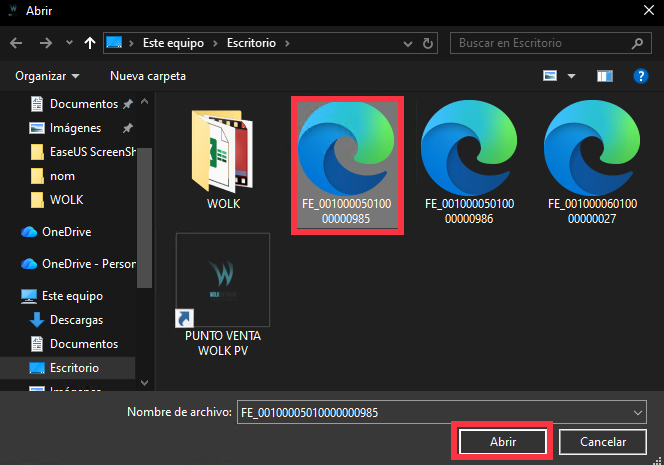Open the Organizar dropdown menu
This screenshot has width=664, height=465.
point(48,76)
